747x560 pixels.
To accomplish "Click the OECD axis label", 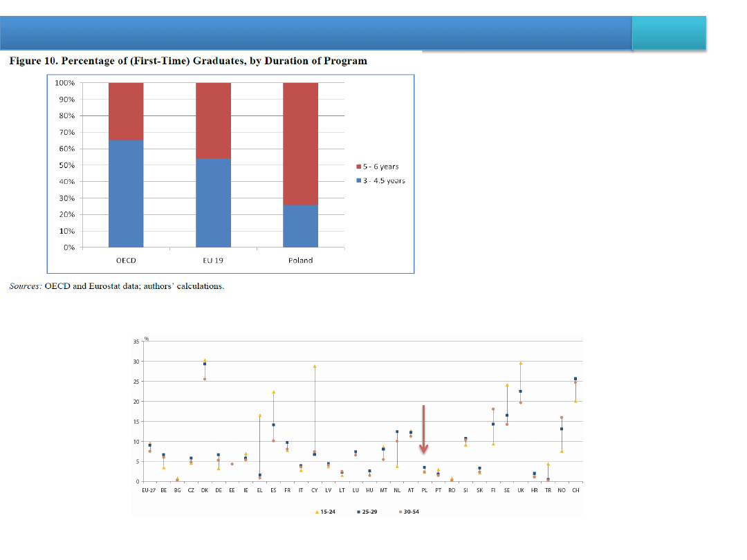I will pos(126,261).
